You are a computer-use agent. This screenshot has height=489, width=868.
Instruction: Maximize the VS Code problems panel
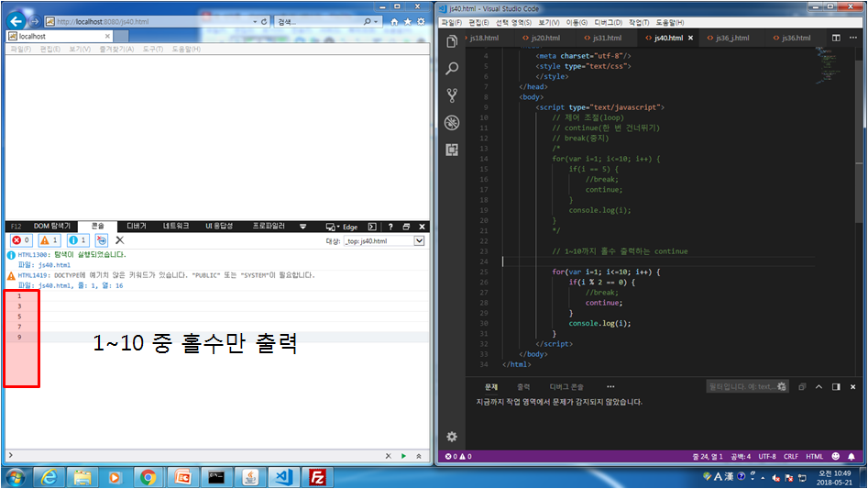pos(819,386)
